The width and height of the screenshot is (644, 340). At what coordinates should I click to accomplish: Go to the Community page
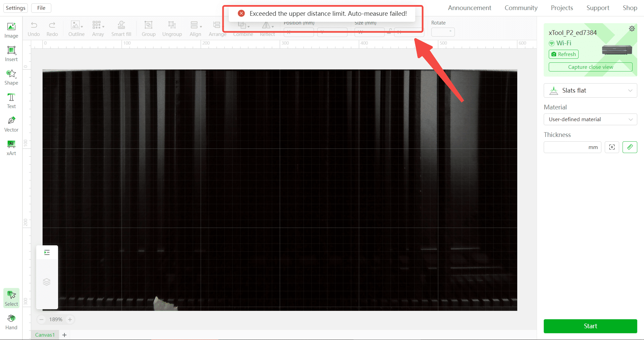click(521, 8)
